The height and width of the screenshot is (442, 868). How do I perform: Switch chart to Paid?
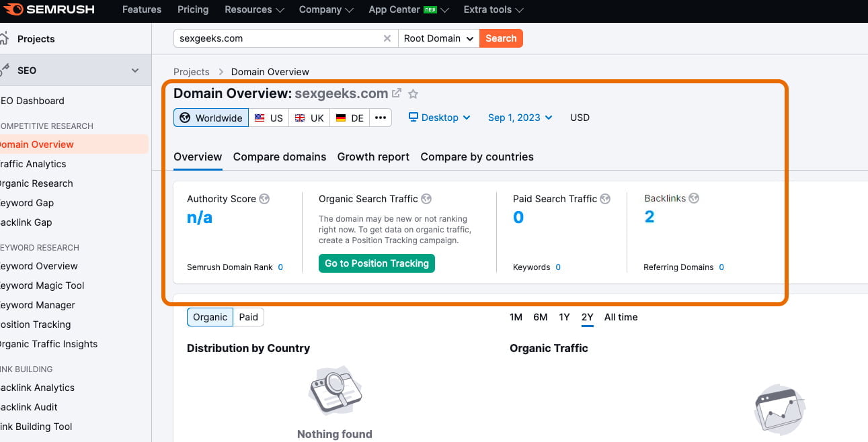(x=249, y=317)
